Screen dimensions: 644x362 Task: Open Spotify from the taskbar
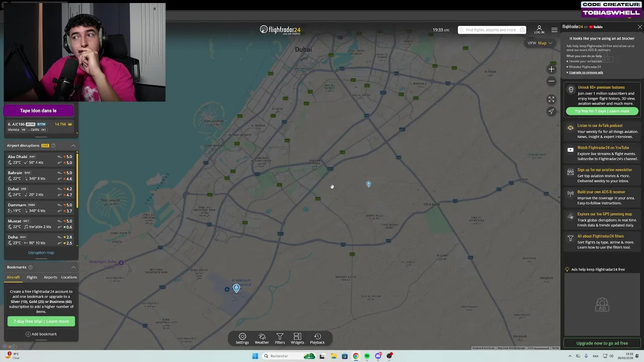pyautogui.click(x=367, y=356)
